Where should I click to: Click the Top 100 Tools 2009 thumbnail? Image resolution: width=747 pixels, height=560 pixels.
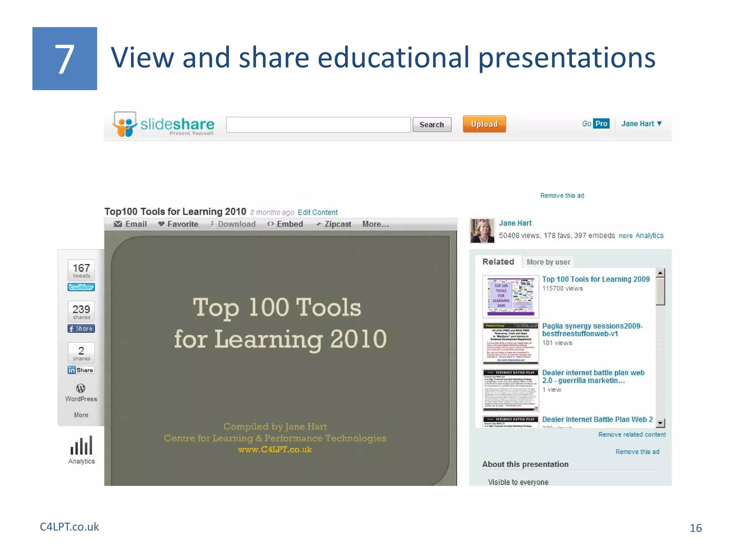coord(511,297)
